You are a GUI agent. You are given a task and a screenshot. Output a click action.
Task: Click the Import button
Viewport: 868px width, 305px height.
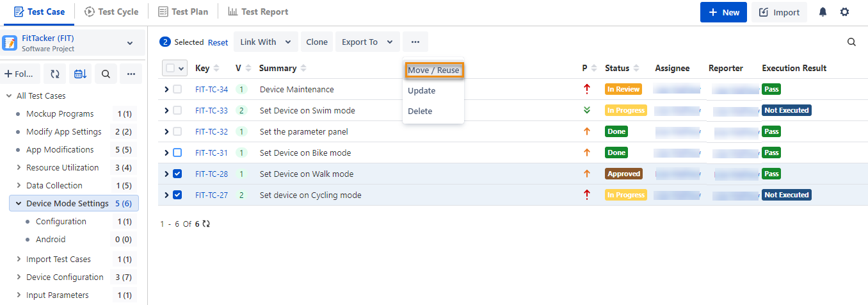(779, 12)
